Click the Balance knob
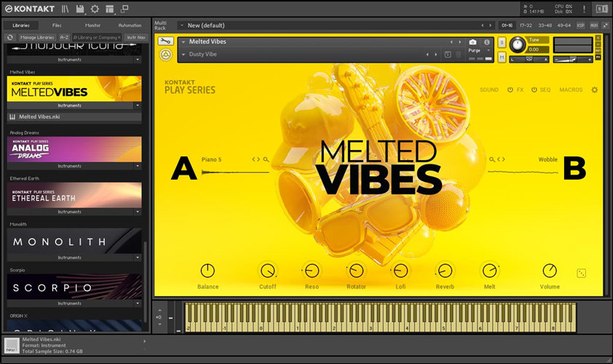This screenshot has height=364, width=613. click(207, 271)
